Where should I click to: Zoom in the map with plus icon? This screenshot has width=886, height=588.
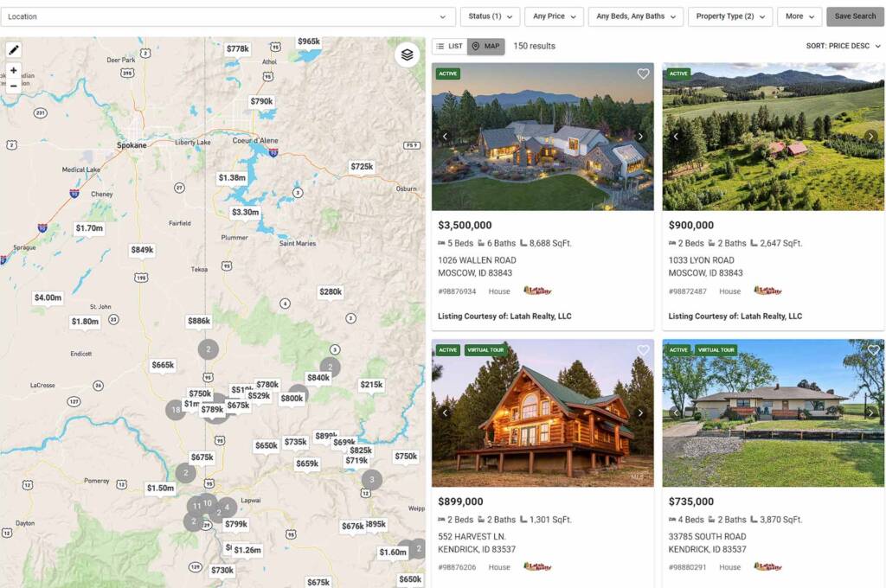[x=14, y=71]
